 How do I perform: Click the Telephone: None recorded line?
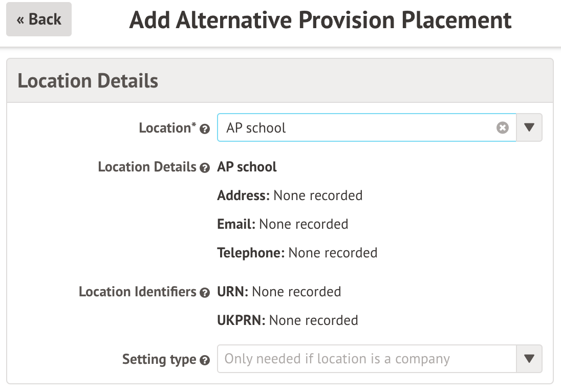[297, 253]
